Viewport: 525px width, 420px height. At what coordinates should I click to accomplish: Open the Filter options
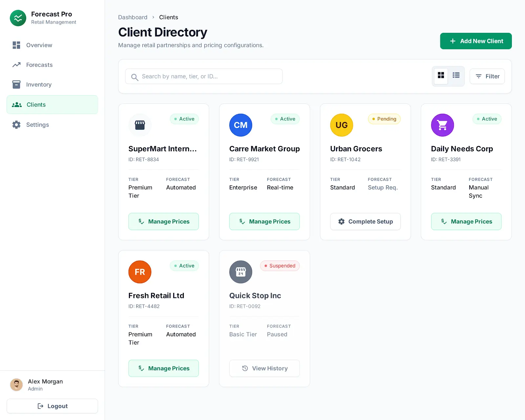pos(487,76)
